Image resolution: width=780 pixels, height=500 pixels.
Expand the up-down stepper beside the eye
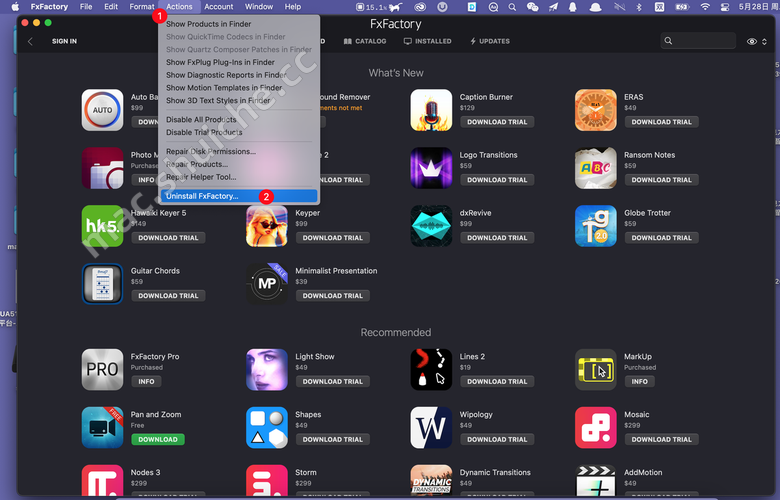pyautogui.click(x=765, y=41)
